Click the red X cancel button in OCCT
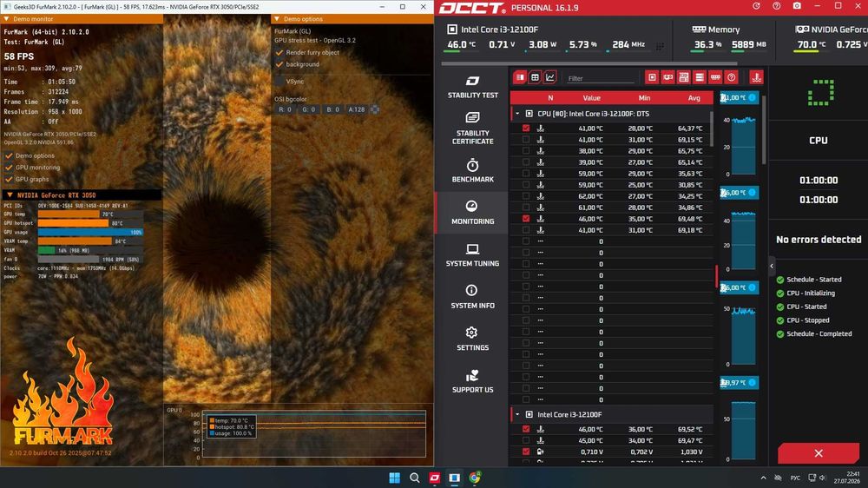This screenshot has height=488, width=868. 819,453
